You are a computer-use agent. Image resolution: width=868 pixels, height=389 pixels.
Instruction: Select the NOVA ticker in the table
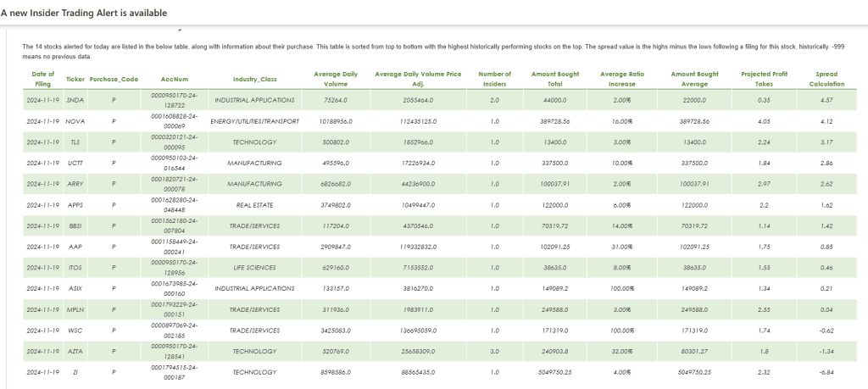tap(75, 121)
